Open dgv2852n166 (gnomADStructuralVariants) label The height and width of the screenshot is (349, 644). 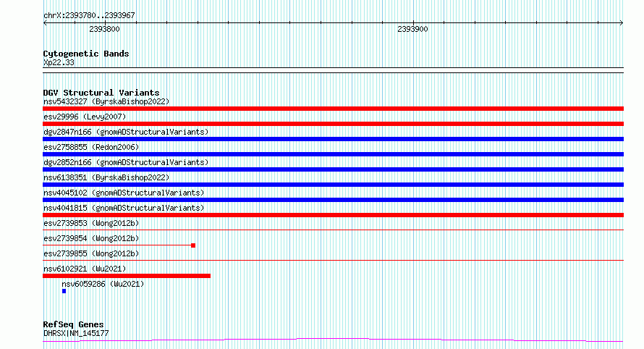pyautogui.click(x=126, y=162)
